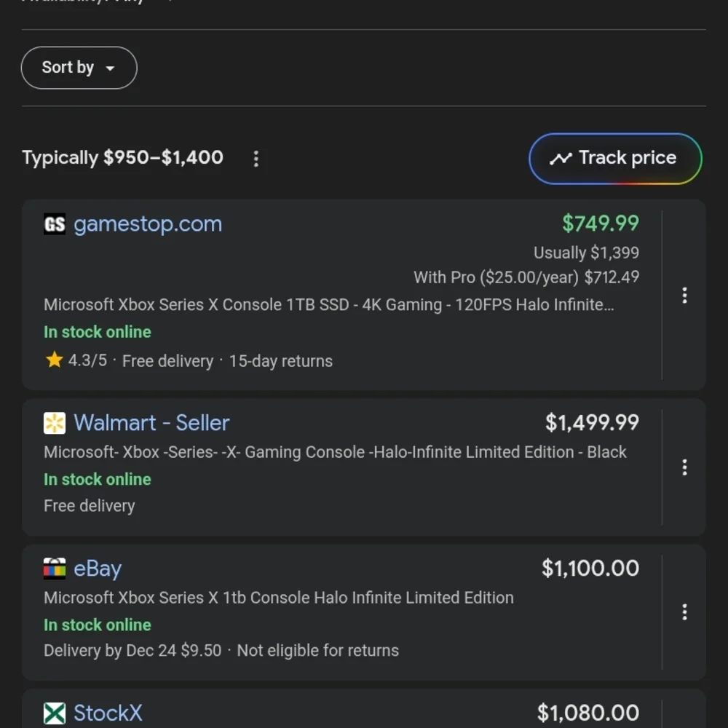This screenshot has height=728, width=728.
Task: Click the 'Typically $950–$1,400' price range text
Action: tap(122, 158)
